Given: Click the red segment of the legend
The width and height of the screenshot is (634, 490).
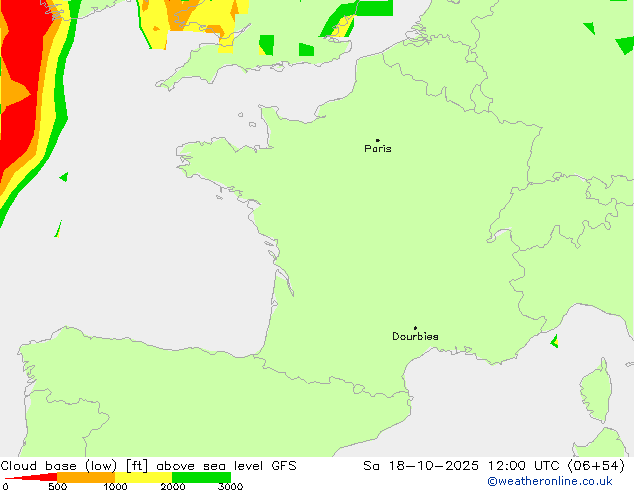Looking at the screenshot, I should point(32,477).
